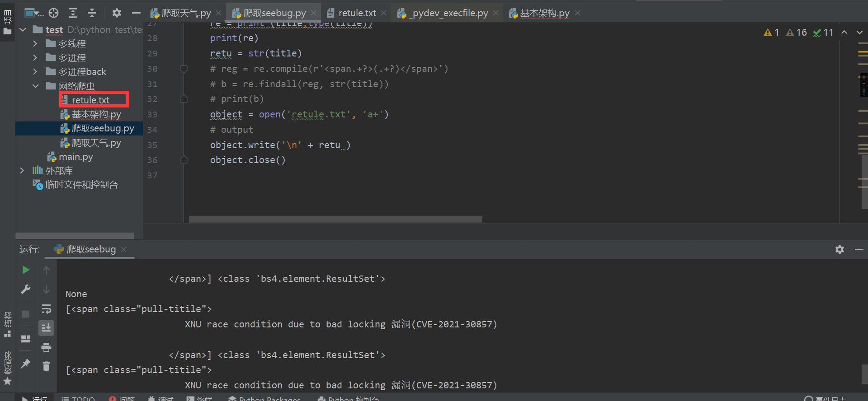Screen dimensions: 868x401
Task: Click code line object.close()
Action: (248, 160)
